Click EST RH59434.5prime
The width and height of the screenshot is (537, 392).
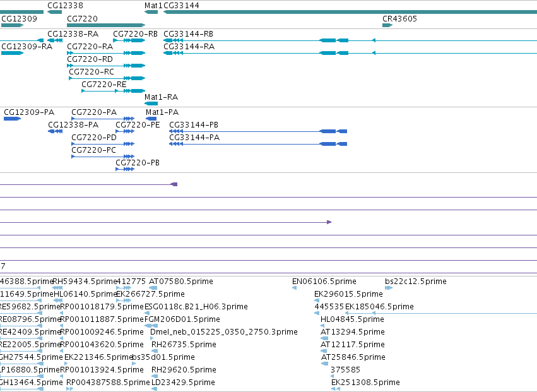point(85,282)
